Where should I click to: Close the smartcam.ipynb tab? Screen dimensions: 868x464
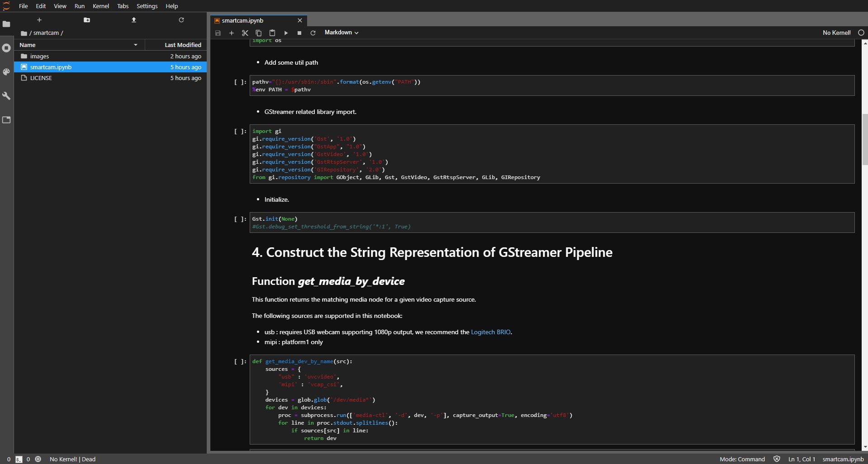pyautogui.click(x=300, y=20)
